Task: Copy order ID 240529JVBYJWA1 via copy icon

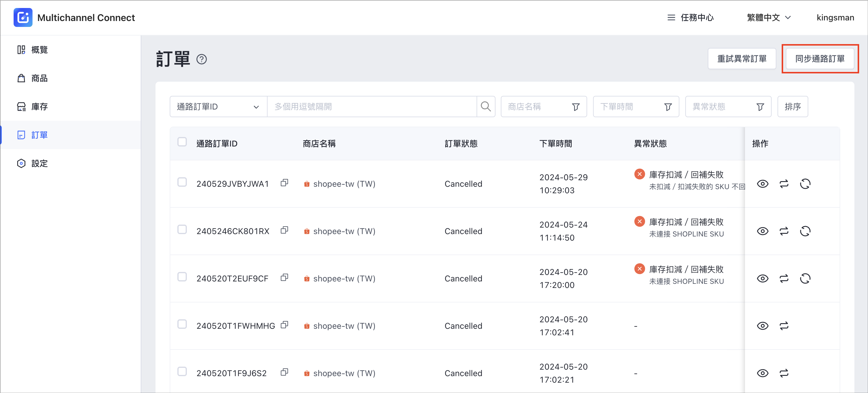Action: [x=284, y=183]
